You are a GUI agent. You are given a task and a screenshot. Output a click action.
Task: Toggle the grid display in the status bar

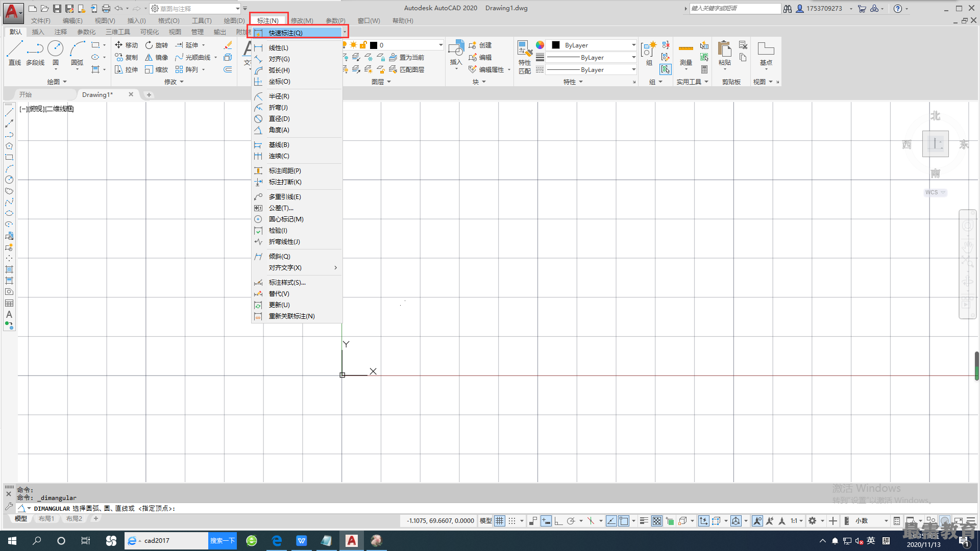(499, 521)
